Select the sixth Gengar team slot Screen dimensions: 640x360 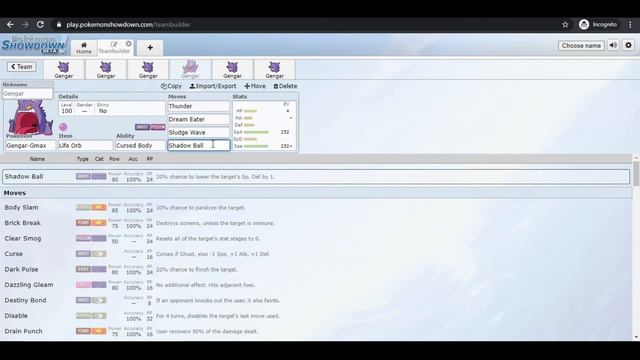(274, 70)
